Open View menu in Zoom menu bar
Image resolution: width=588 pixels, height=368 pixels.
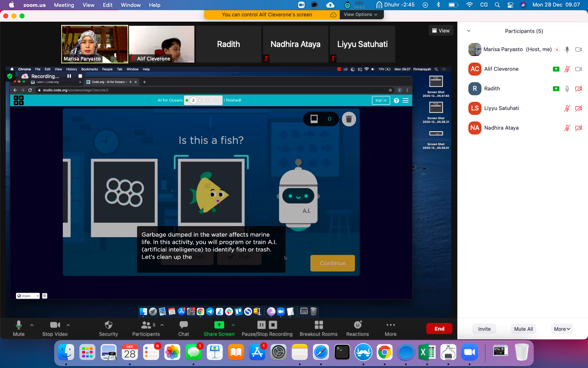click(88, 5)
